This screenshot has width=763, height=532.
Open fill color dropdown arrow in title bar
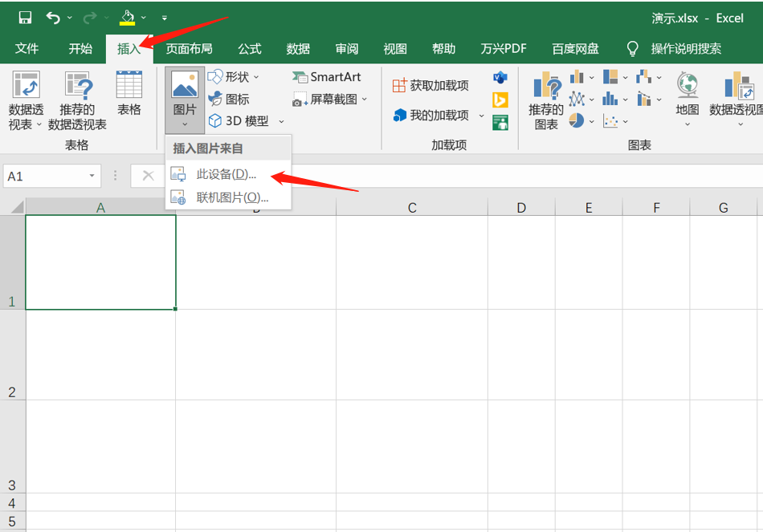point(144,18)
